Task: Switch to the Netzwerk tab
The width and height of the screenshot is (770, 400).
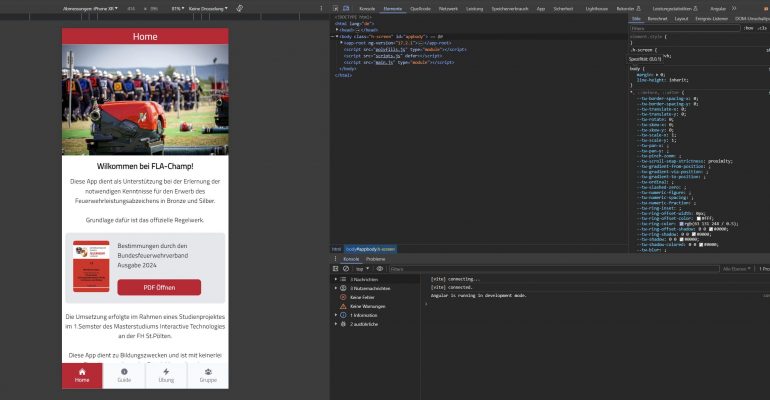Action: coord(448,8)
